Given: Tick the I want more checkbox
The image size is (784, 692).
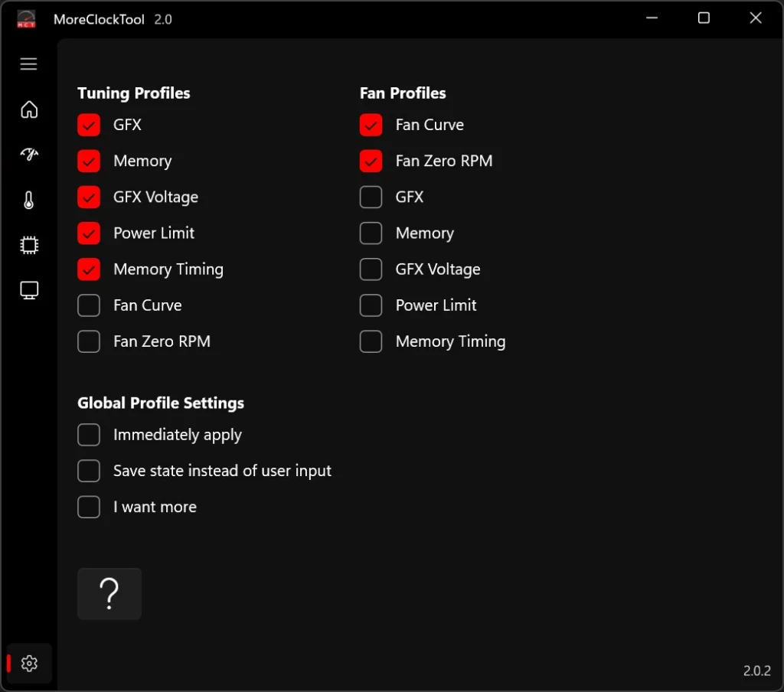Looking at the screenshot, I should [x=89, y=507].
